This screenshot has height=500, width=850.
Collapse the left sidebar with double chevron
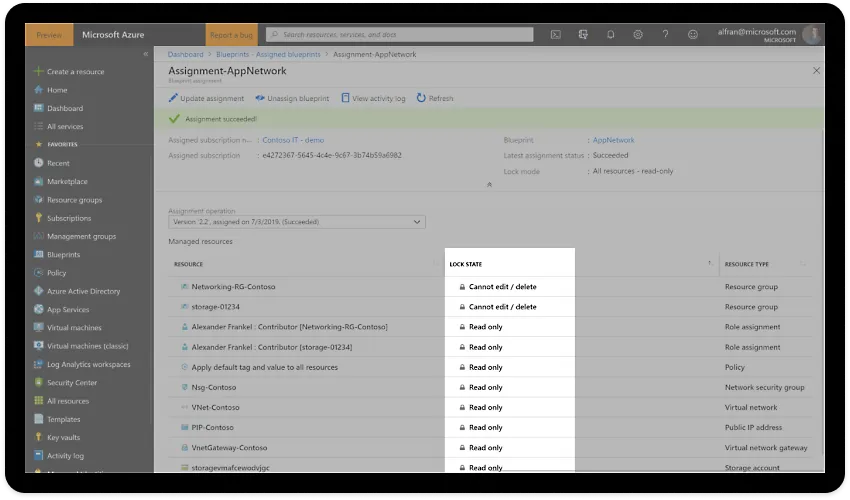pos(145,54)
